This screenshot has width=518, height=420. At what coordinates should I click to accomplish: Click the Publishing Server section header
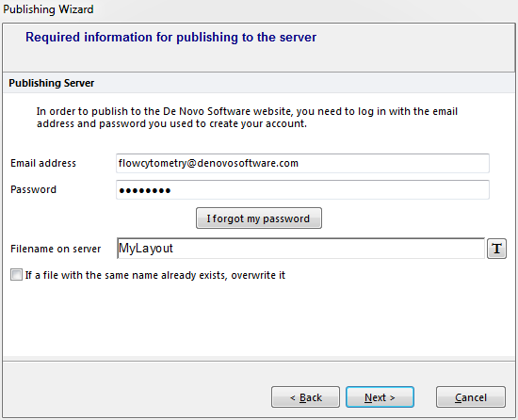[x=51, y=83]
